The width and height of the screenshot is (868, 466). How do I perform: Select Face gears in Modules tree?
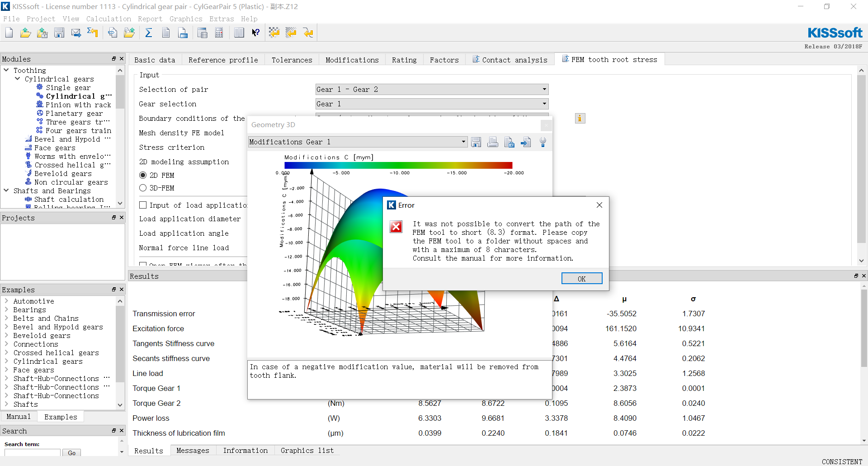point(55,148)
